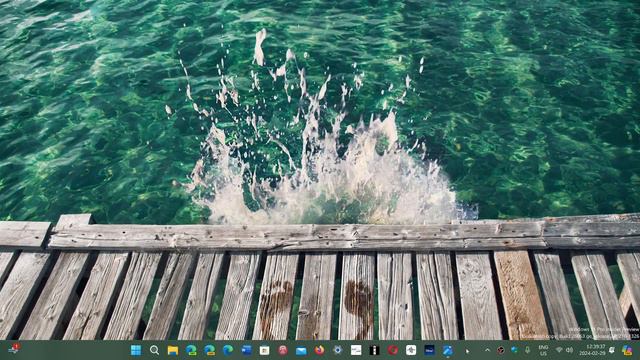The height and width of the screenshot is (360, 640).
Task: Launch File Explorer from the taskbar
Action: [x=173, y=350]
